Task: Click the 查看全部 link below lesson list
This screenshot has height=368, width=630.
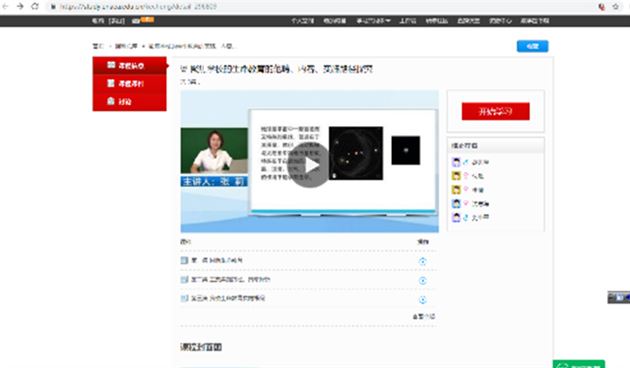Action: (x=424, y=317)
